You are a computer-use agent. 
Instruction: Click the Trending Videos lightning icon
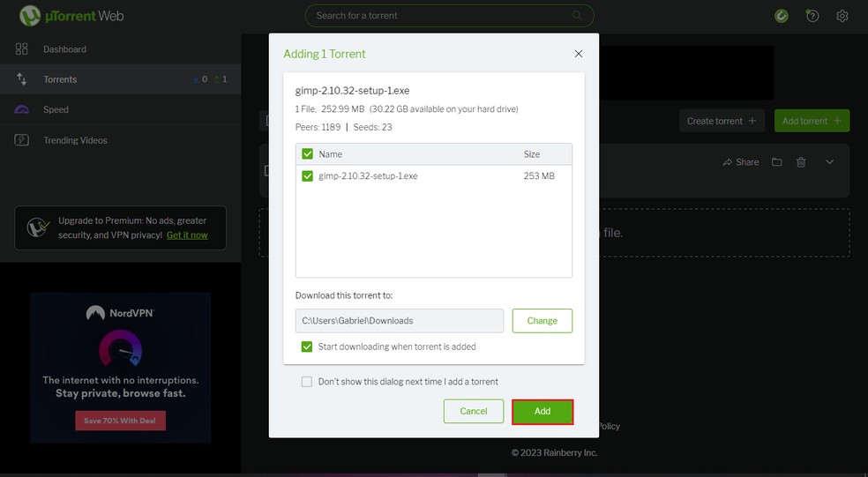coord(21,140)
